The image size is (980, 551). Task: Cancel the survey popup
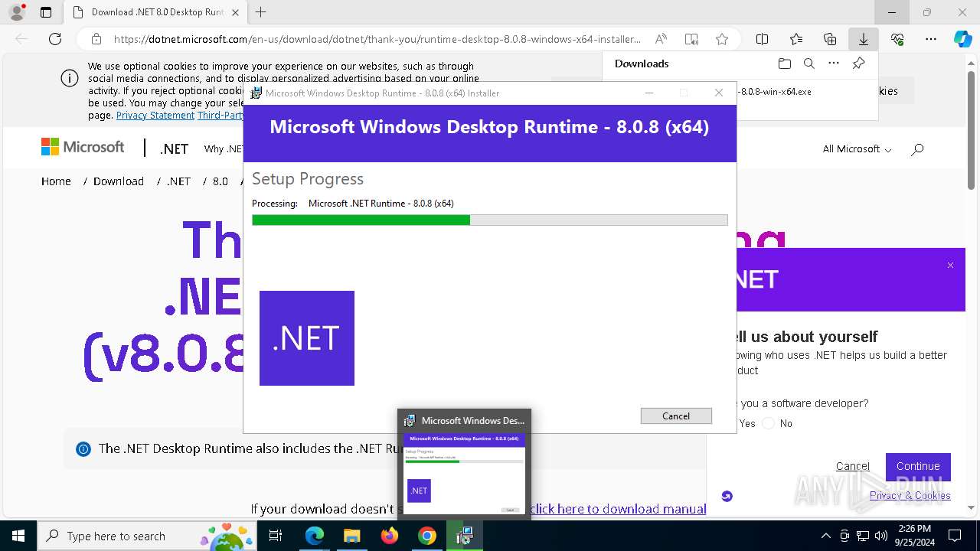click(853, 466)
